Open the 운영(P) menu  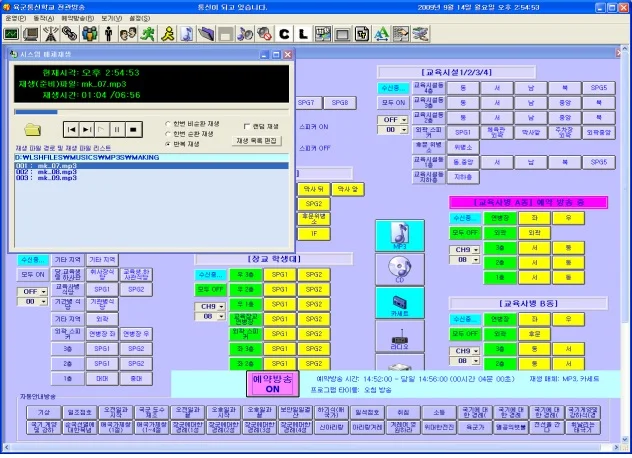click(16, 19)
